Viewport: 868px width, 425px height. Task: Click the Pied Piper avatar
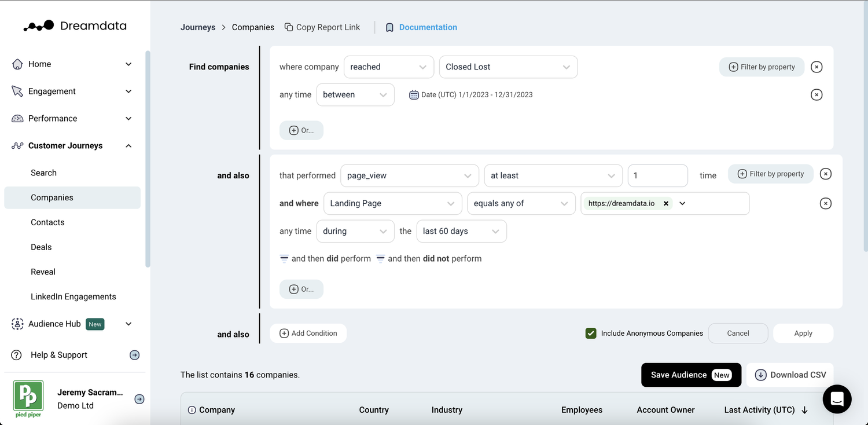pos(28,399)
